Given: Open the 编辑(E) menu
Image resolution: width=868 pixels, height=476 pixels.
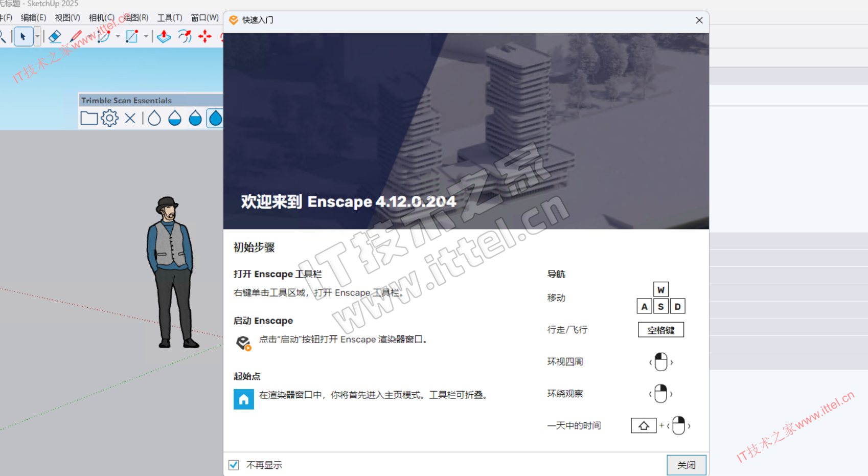Looking at the screenshot, I should [33, 18].
